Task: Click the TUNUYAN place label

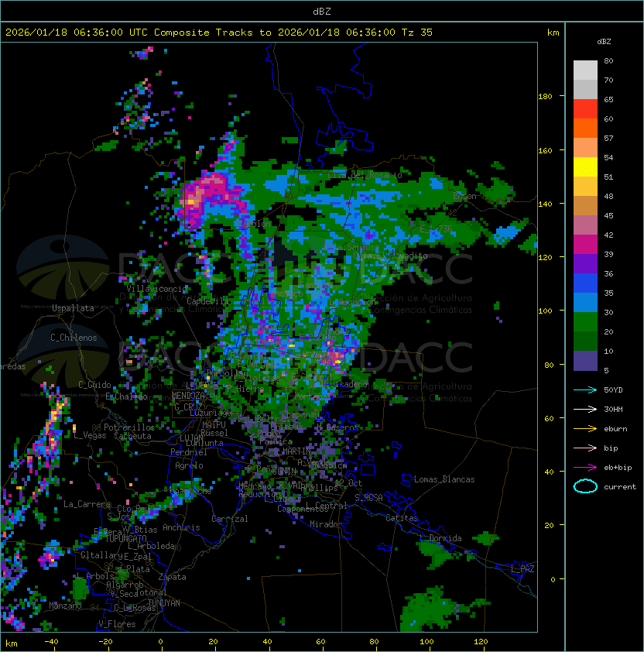Action: (164, 603)
